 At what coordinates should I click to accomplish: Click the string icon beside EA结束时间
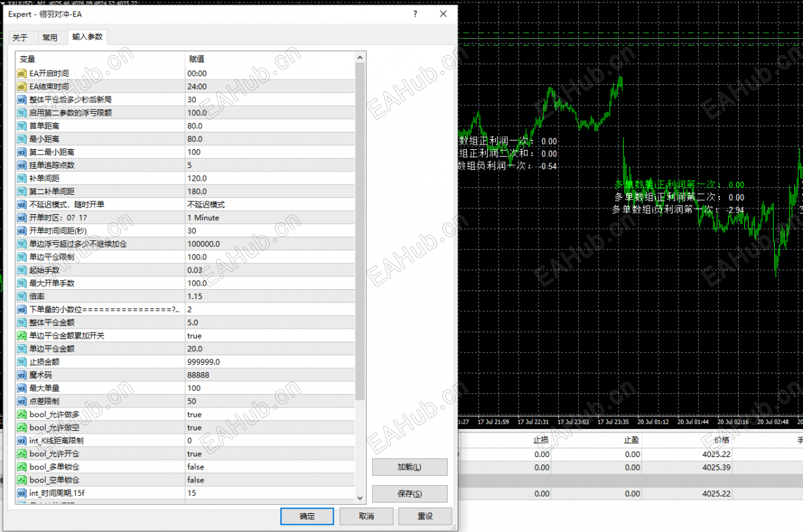(x=21, y=86)
